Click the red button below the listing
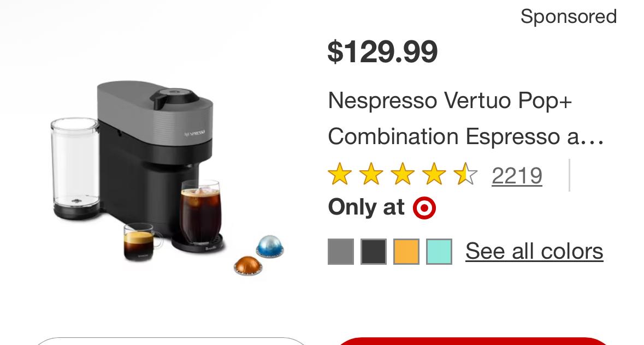Viewport: 644px width, 345px height. (x=473, y=341)
